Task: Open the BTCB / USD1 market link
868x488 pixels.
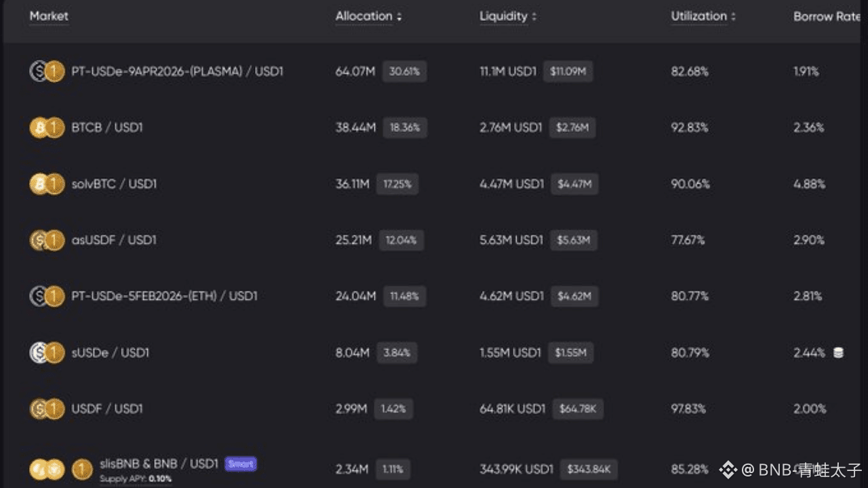Action: coord(107,127)
